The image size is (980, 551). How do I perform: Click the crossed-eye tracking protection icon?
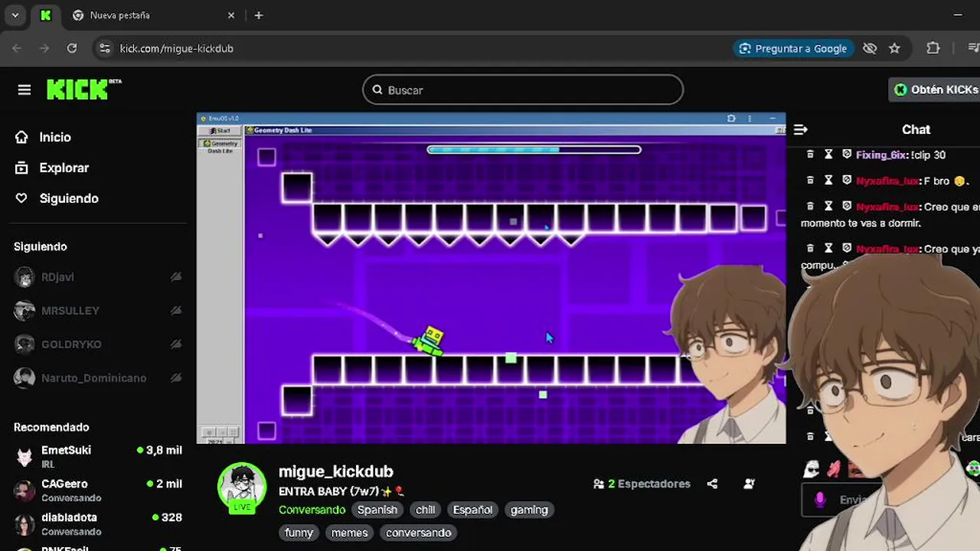tap(870, 48)
